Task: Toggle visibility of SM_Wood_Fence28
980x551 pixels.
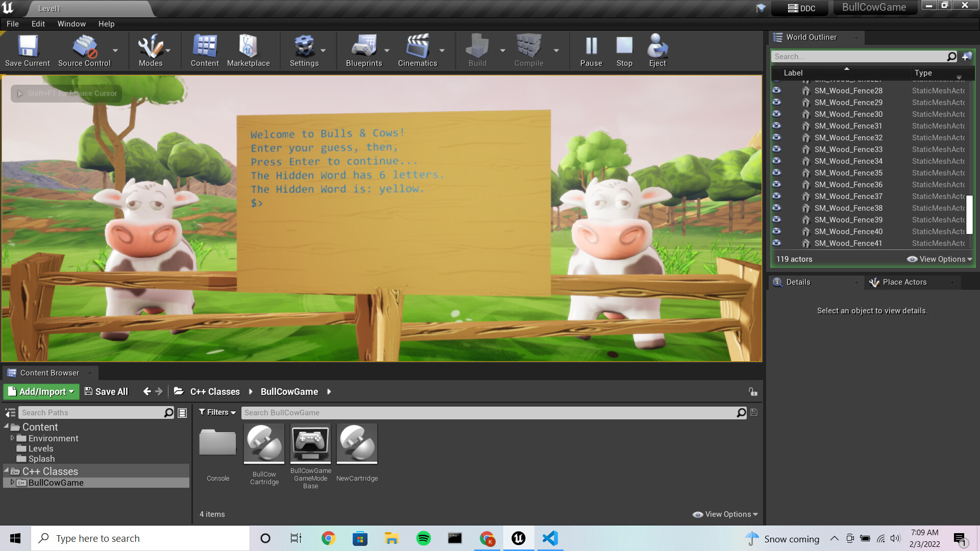Action: [x=776, y=90]
